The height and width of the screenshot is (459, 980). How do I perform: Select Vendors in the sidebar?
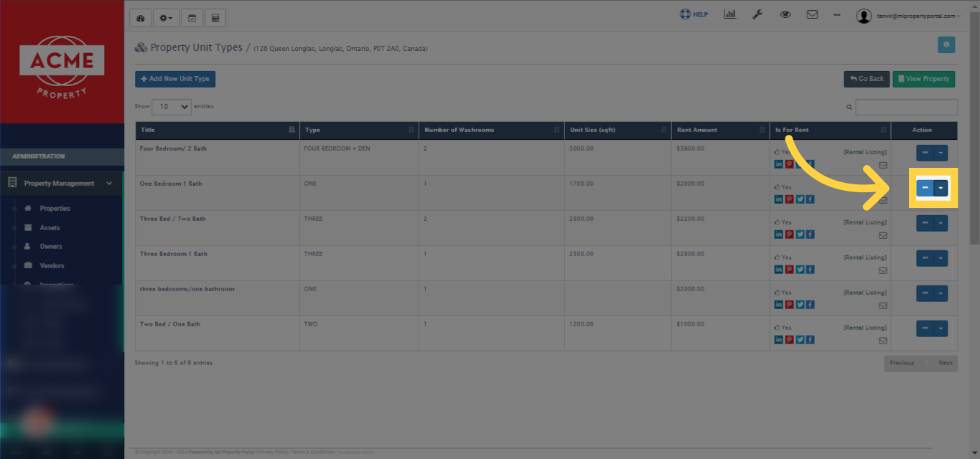[50, 265]
